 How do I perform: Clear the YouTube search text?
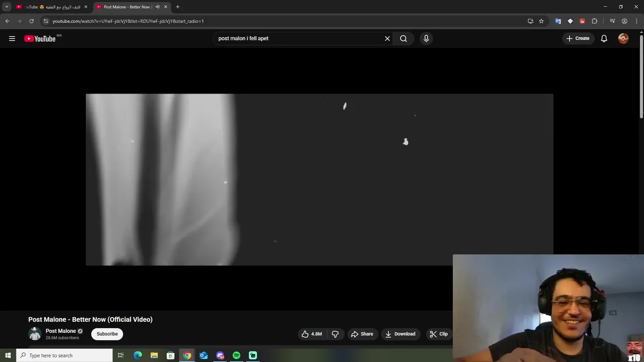tap(387, 38)
